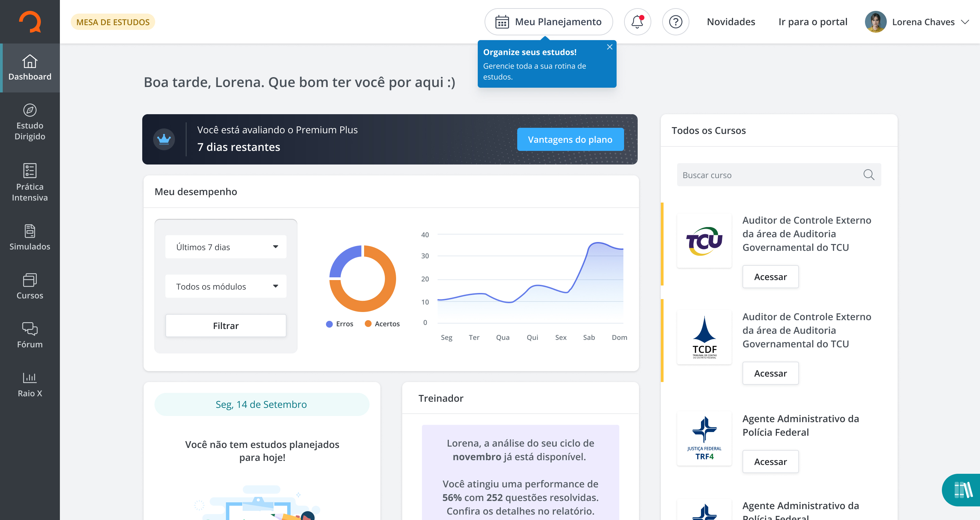This screenshot has height=520, width=980.
Task: Click Vantagens do plano button
Action: tap(570, 139)
